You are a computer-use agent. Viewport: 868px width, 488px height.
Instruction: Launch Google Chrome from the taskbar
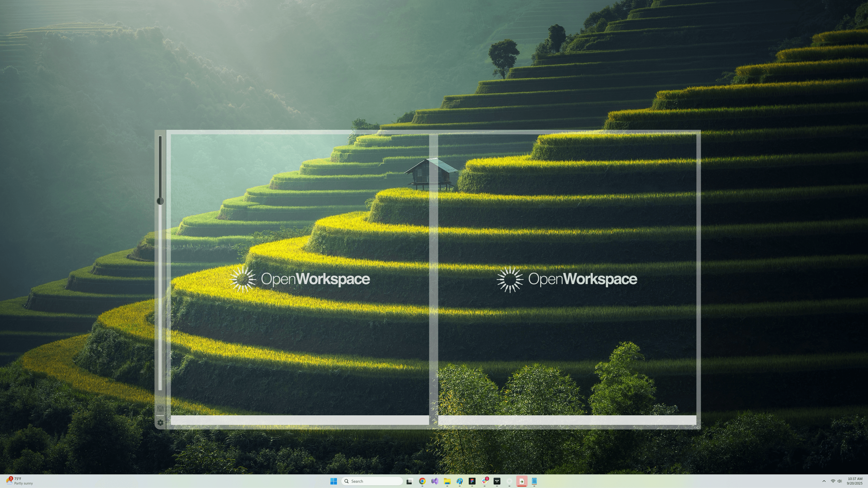pyautogui.click(x=422, y=481)
